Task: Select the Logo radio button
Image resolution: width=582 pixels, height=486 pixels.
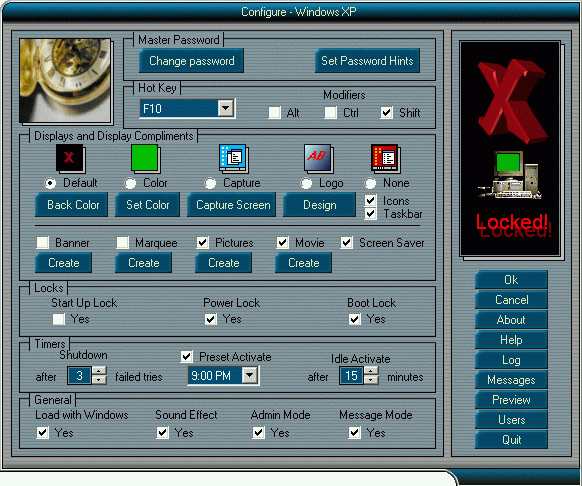Action: coord(306,183)
